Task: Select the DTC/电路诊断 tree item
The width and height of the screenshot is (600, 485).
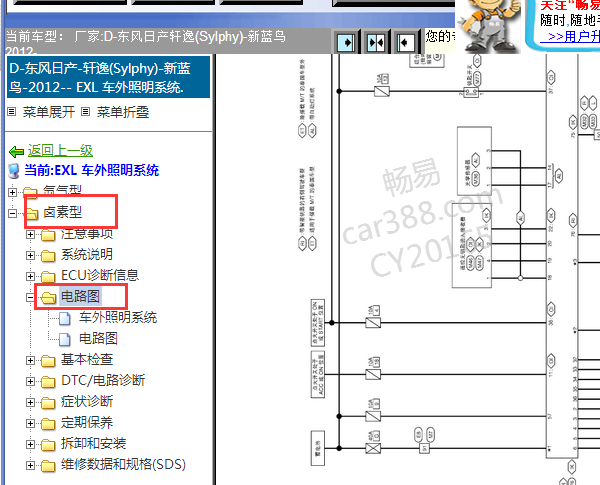Action: coord(103,380)
